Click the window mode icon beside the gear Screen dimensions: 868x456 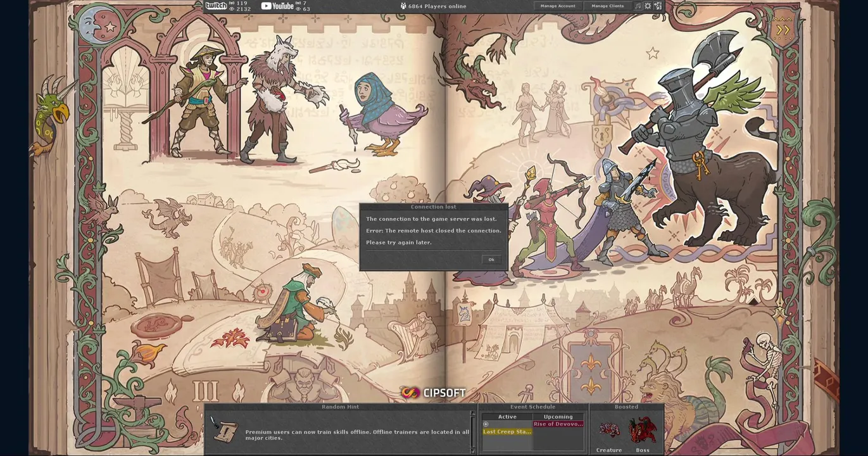(x=658, y=6)
